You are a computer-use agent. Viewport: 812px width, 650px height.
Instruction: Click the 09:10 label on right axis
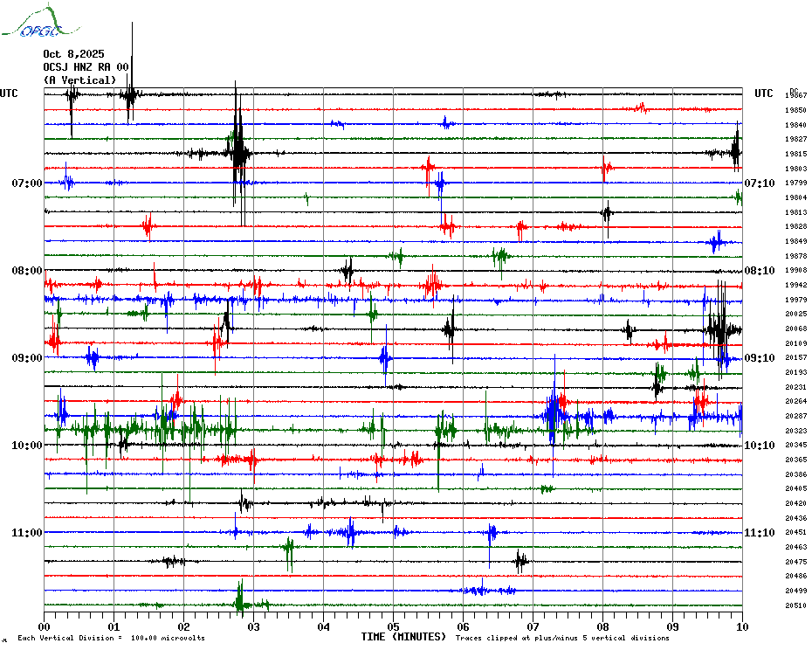point(759,358)
